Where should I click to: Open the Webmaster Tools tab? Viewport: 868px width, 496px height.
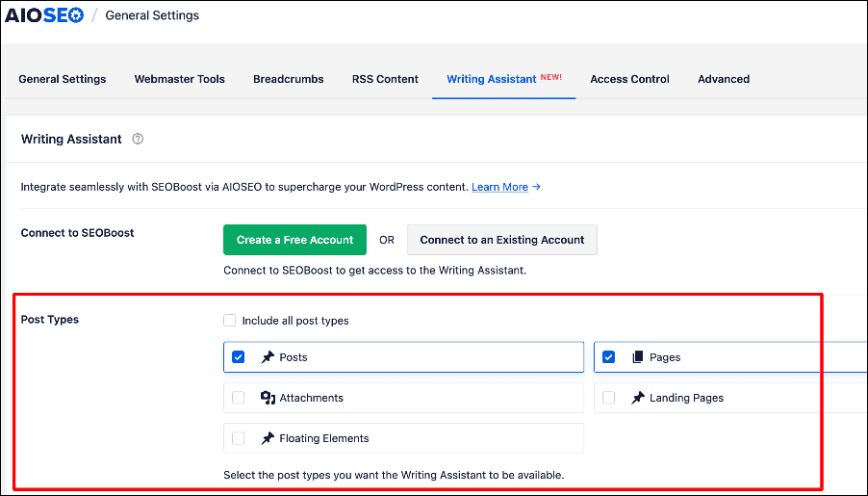tap(179, 79)
